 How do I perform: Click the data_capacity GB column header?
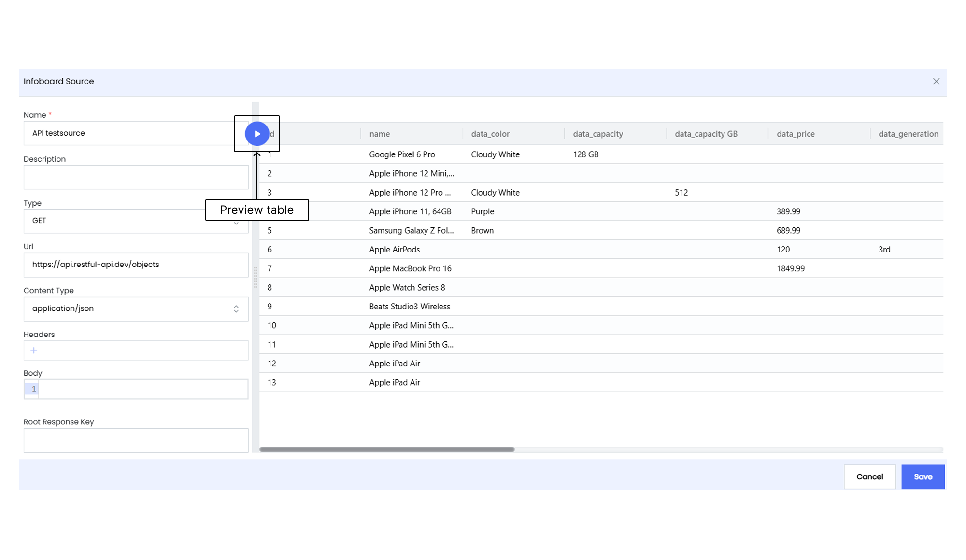click(717, 134)
